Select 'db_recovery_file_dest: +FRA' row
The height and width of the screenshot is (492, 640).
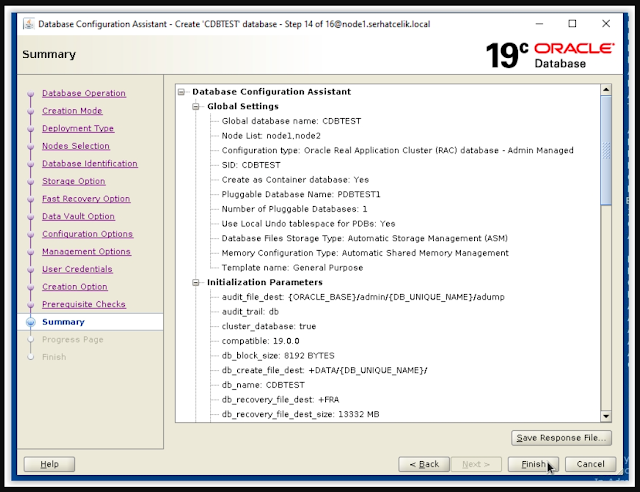click(x=280, y=400)
